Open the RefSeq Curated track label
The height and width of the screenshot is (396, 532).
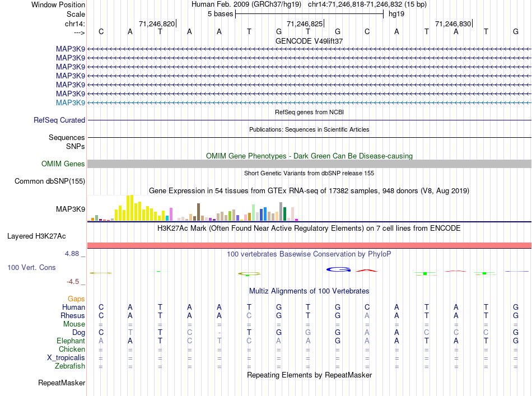[x=59, y=120]
